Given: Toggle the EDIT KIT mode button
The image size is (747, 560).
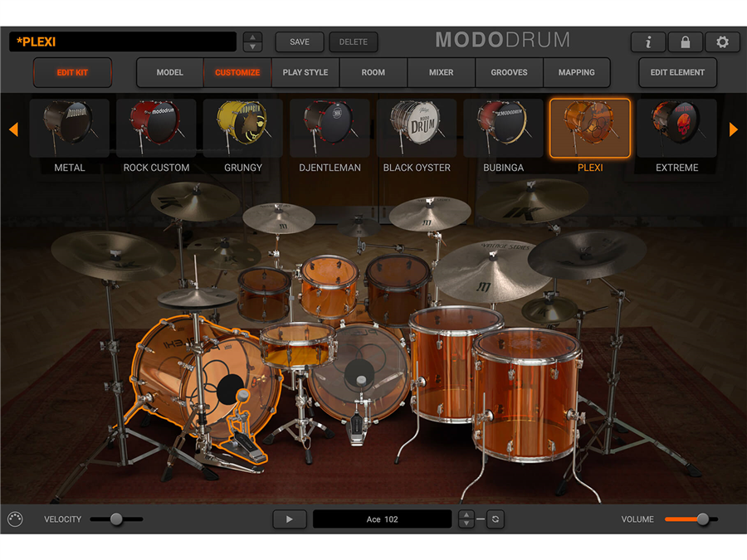Looking at the screenshot, I should coord(72,73).
